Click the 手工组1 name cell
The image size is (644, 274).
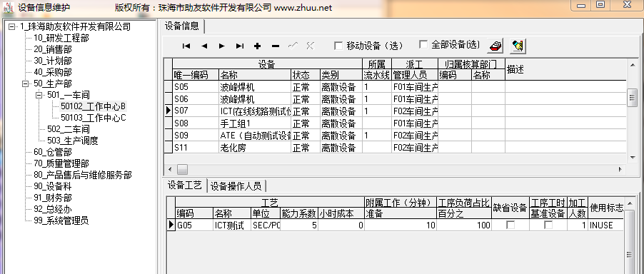pyautogui.click(x=255, y=123)
